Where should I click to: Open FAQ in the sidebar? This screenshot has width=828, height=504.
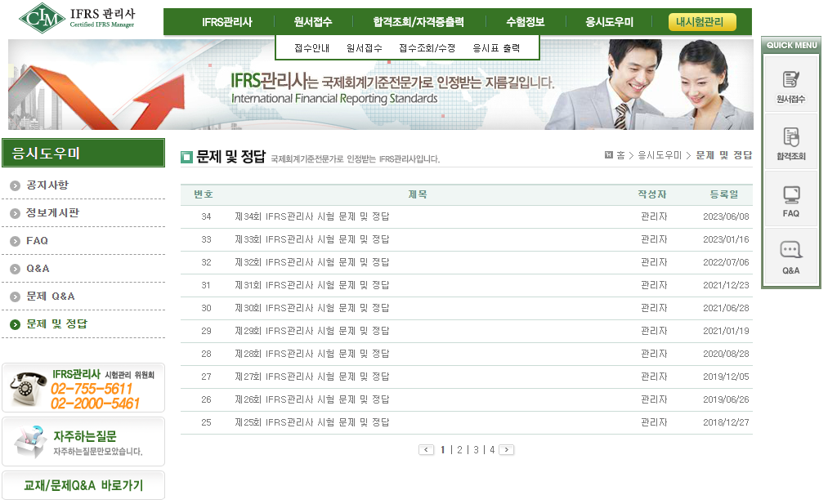coord(37,241)
